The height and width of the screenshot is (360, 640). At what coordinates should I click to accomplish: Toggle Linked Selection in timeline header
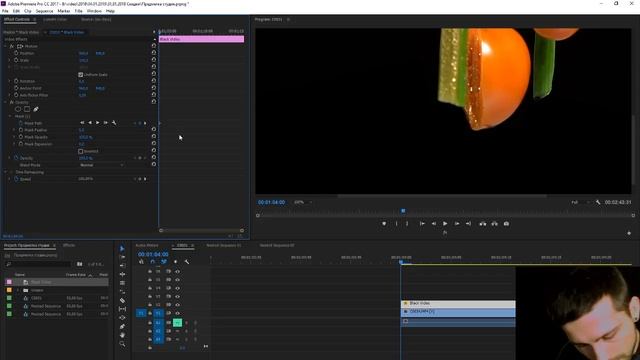click(x=164, y=262)
